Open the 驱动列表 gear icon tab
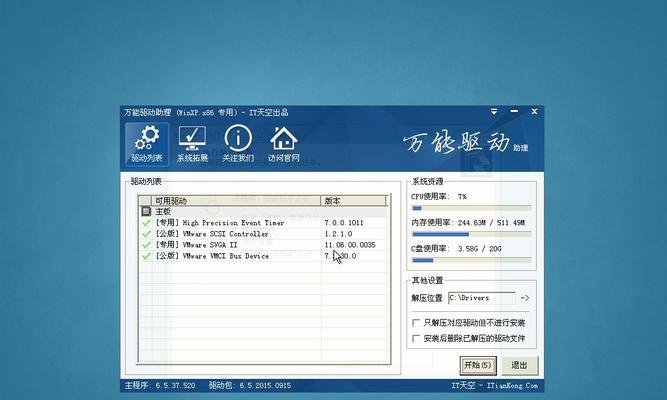Viewport: 667px width, 400px height. click(x=147, y=144)
